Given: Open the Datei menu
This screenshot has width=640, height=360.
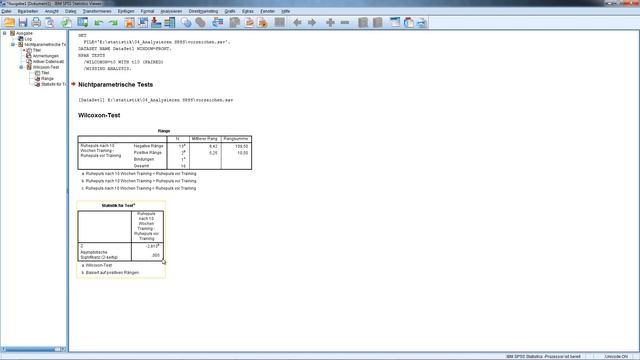Looking at the screenshot, I should point(6,11).
